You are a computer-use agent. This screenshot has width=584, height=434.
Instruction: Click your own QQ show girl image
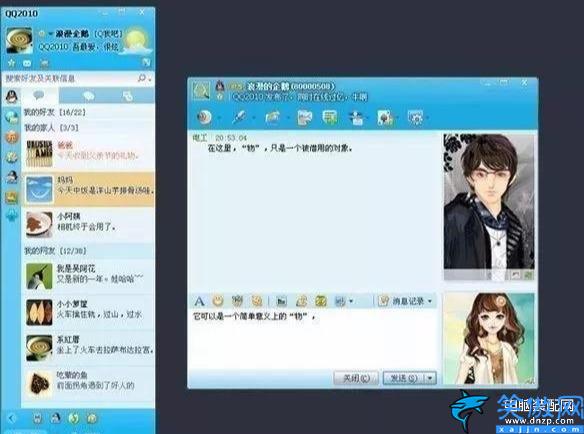coord(489,339)
